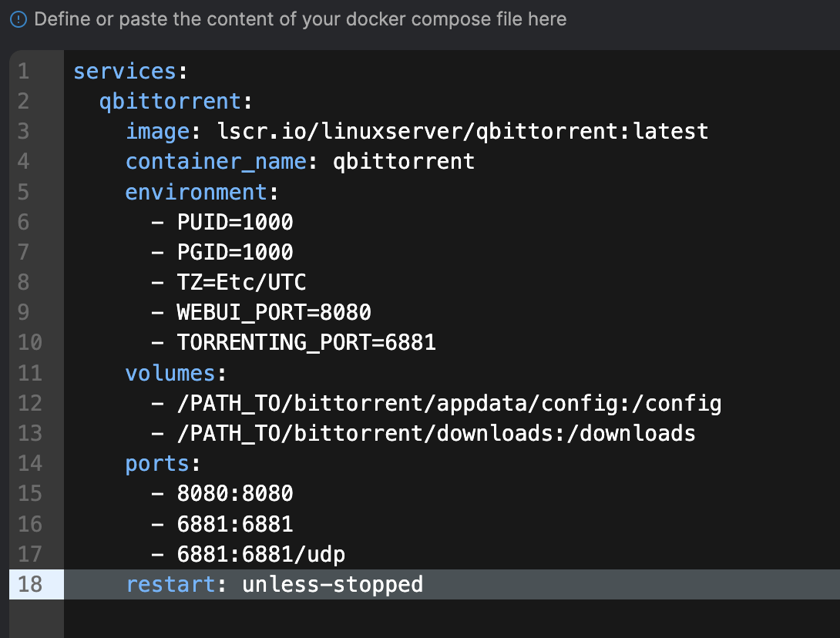
Task: Click the 'ports' key
Action: coord(157,463)
